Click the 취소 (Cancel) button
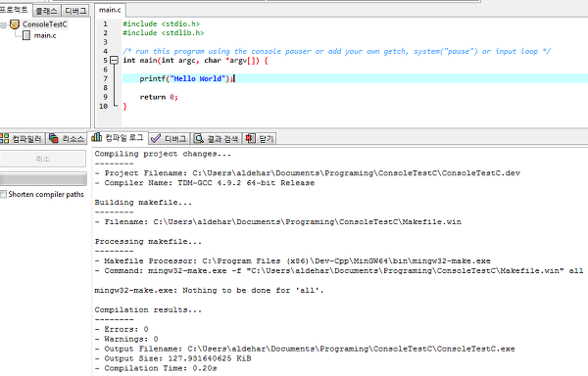The image size is (588, 376). [43, 159]
